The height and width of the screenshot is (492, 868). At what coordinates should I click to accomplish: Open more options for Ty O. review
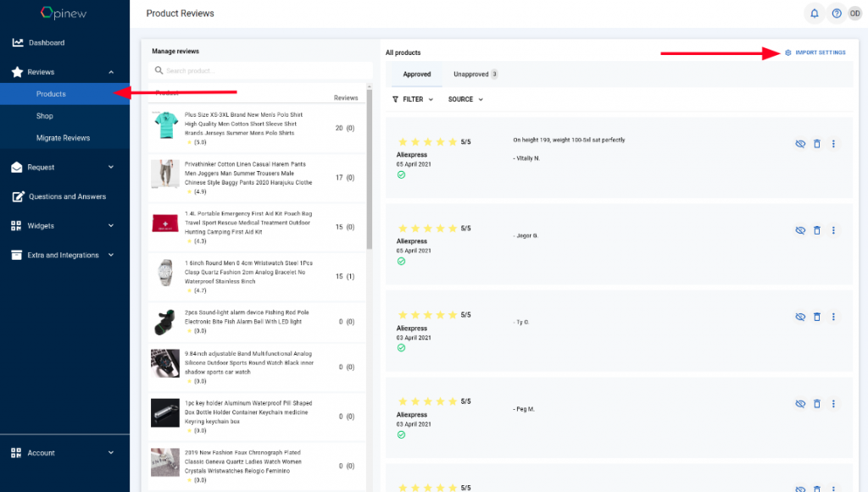[833, 317]
